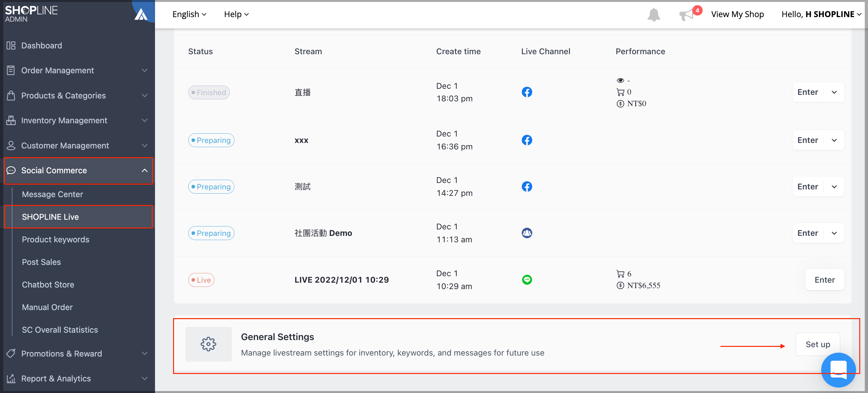Open the Hello, H SHOPLINE account dropdown

821,14
